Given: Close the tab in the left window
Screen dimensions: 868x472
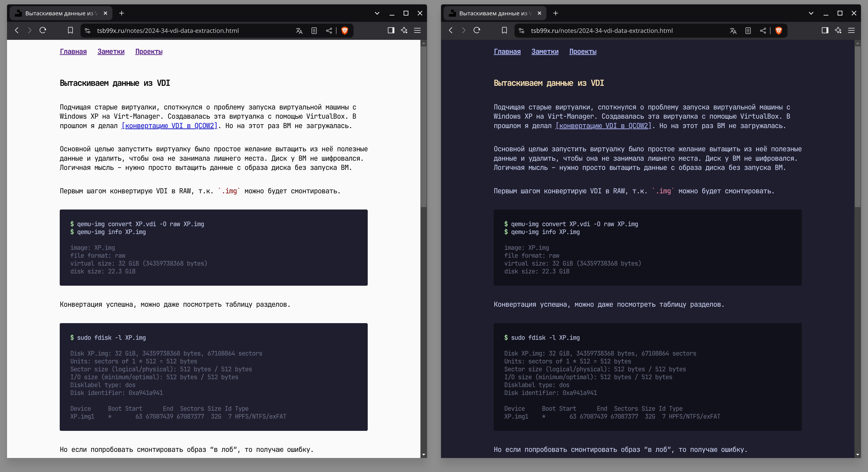Looking at the screenshot, I should tap(105, 13).
